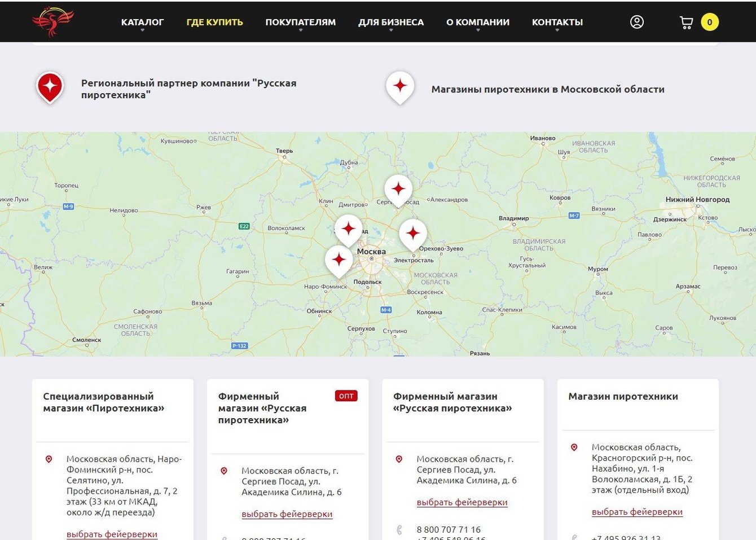Image resolution: width=756 pixels, height=540 pixels.
Task: Follow «выбрать фейерверки» in third card, Фирменный магазин
Action: coord(462,502)
